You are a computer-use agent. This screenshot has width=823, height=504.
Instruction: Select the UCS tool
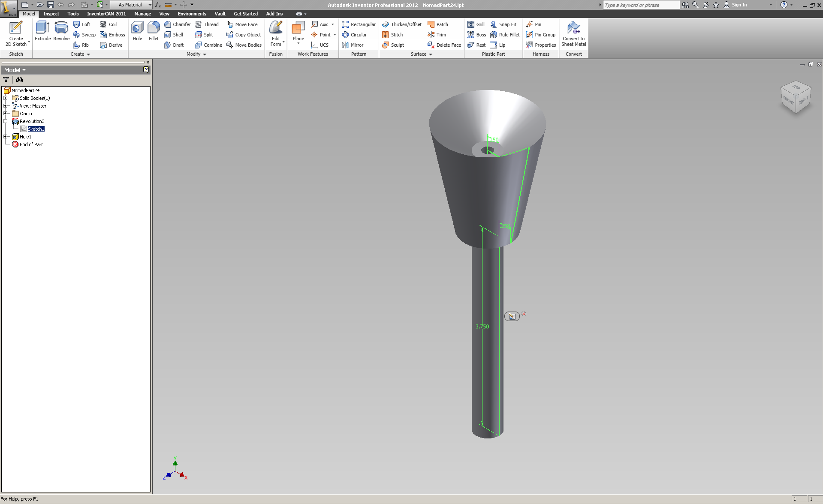(320, 45)
